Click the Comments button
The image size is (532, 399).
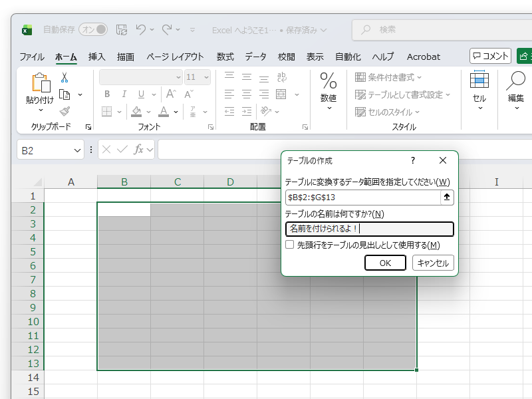coord(490,56)
